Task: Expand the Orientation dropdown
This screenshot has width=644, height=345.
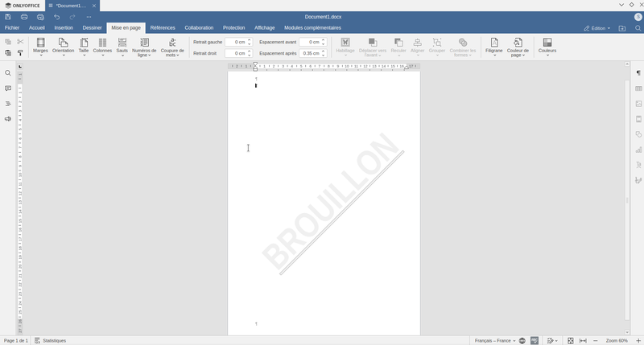Action: 63,55
